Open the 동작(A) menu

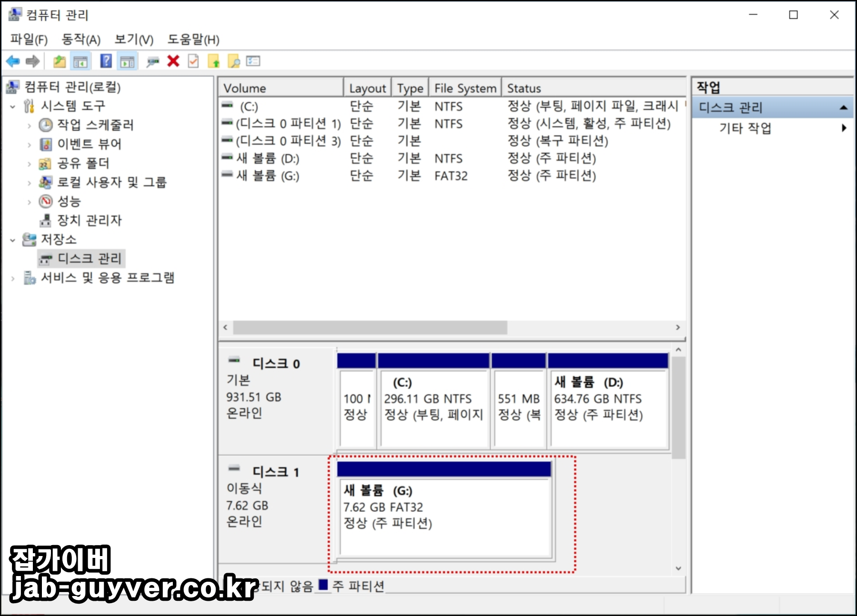pos(82,40)
